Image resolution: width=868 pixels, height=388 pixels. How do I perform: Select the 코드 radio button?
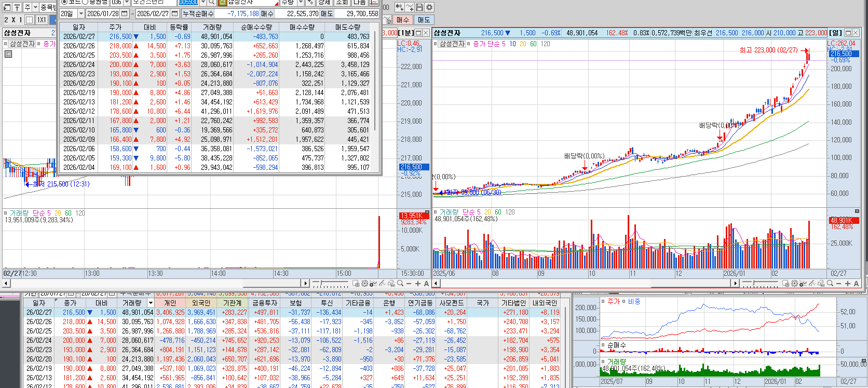pyautogui.click(x=64, y=3)
